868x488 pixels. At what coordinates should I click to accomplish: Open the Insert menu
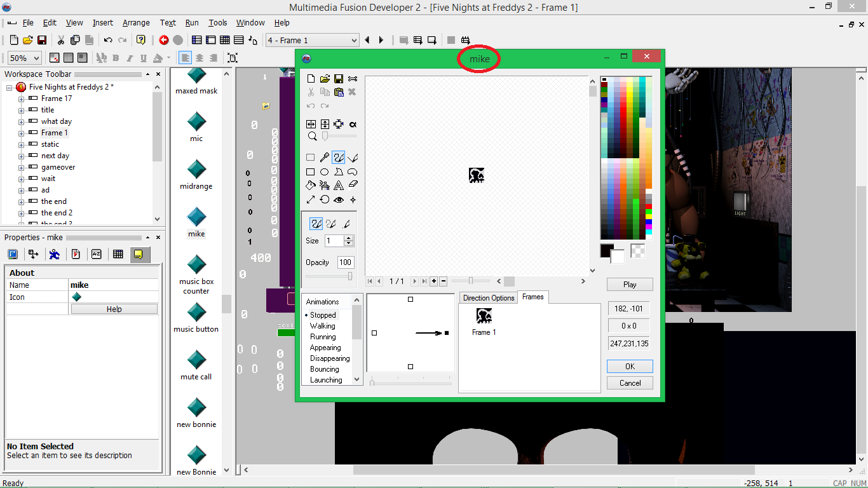[103, 23]
